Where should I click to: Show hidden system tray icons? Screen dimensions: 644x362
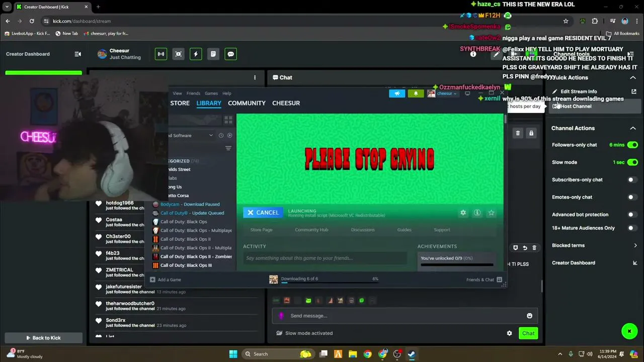coord(559,354)
